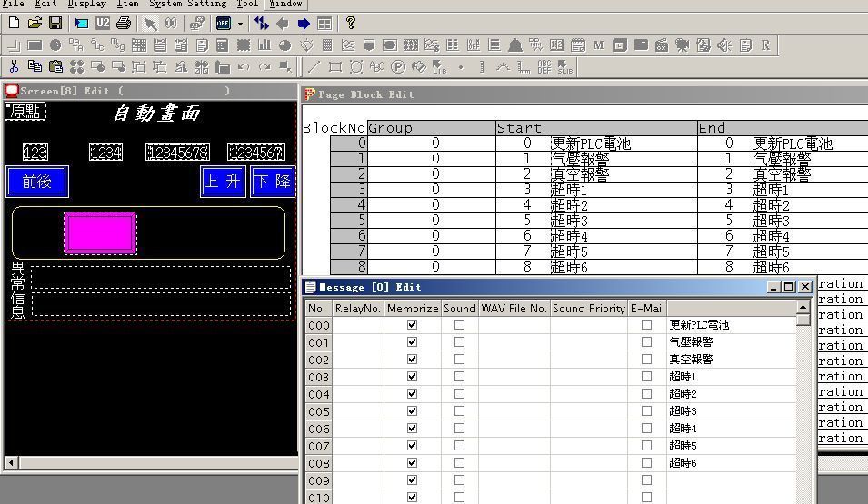Open the System Setting menu
Viewport: 868px width, 504px height.
[187, 4]
